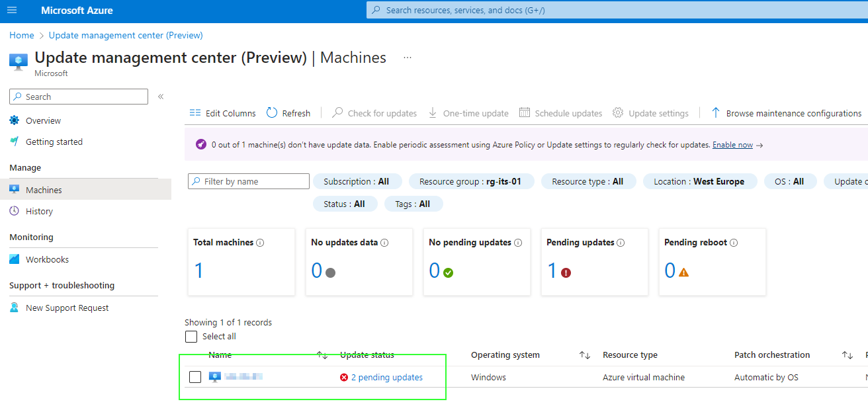This screenshot has width=868, height=420.
Task: Click the virtual machine icon in the row
Action: click(x=214, y=377)
